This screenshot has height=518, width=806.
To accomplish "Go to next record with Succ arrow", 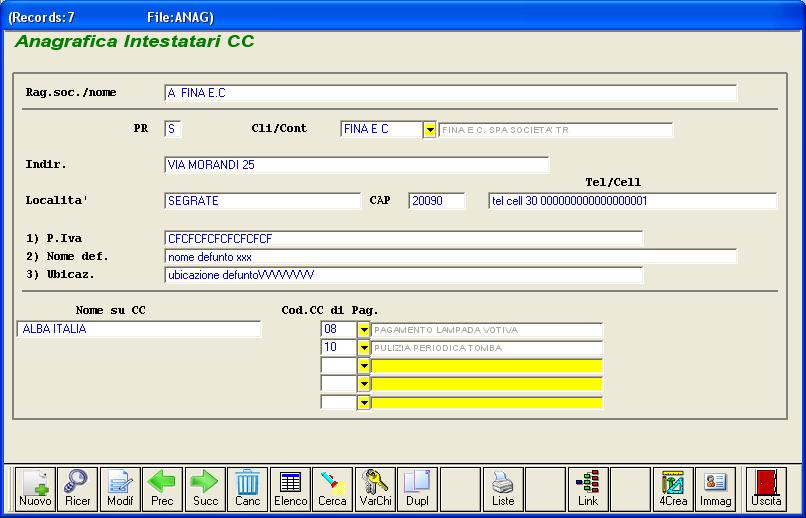I will tap(205, 489).
